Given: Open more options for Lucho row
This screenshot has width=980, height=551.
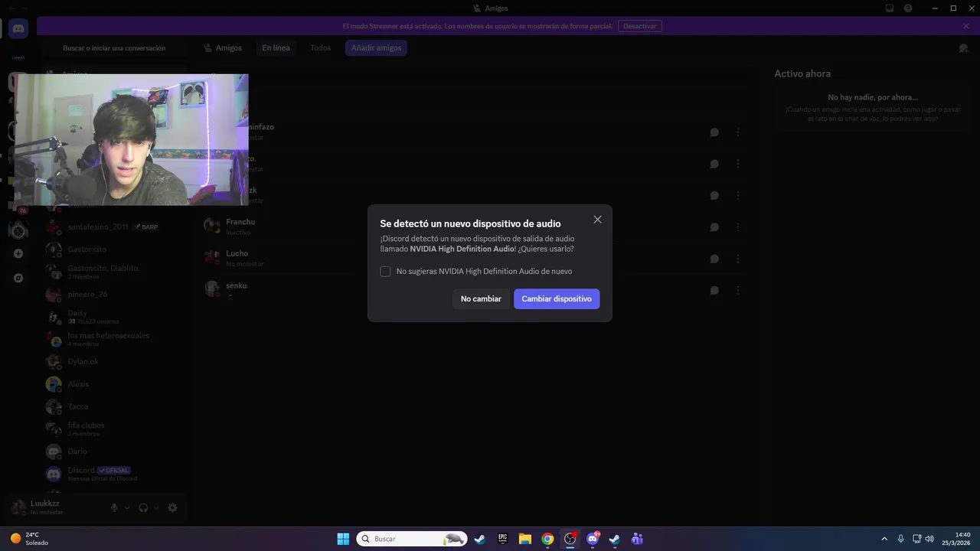Looking at the screenshot, I should pyautogui.click(x=738, y=259).
